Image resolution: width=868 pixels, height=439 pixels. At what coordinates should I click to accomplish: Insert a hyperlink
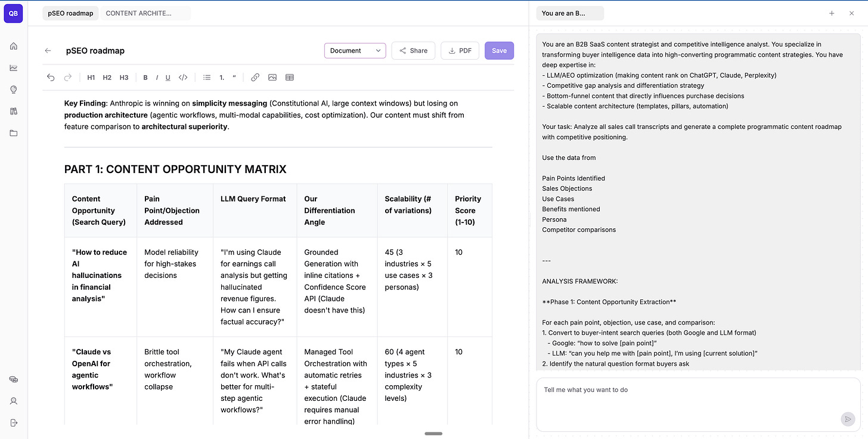(x=255, y=77)
